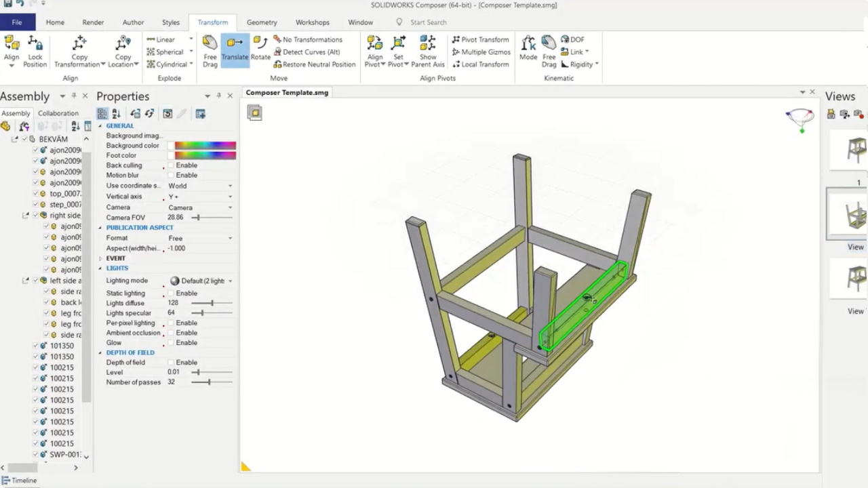This screenshot has height=488, width=868.
Task: Select the Rotate tool in Move group
Action: 260,49
